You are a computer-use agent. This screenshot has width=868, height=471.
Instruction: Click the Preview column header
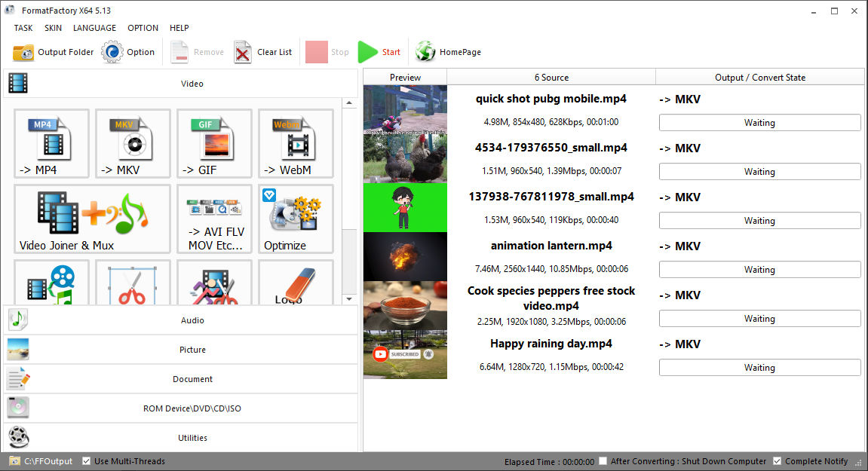pyautogui.click(x=405, y=78)
